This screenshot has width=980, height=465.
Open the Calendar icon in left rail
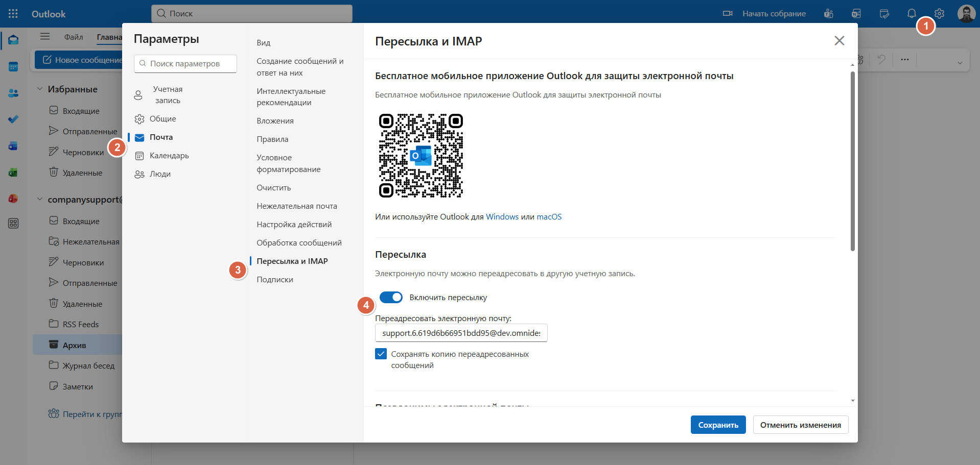pyautogui.click(x=13, y=67)
